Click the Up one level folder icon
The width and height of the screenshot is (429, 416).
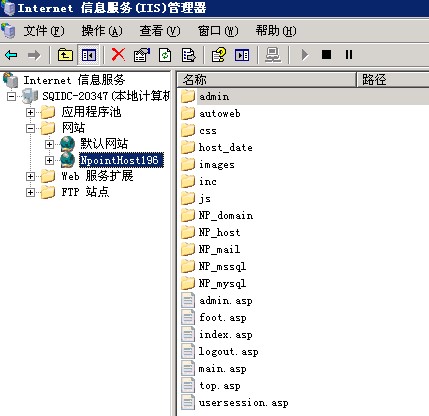pyautogui.click(x=65, y=55)
